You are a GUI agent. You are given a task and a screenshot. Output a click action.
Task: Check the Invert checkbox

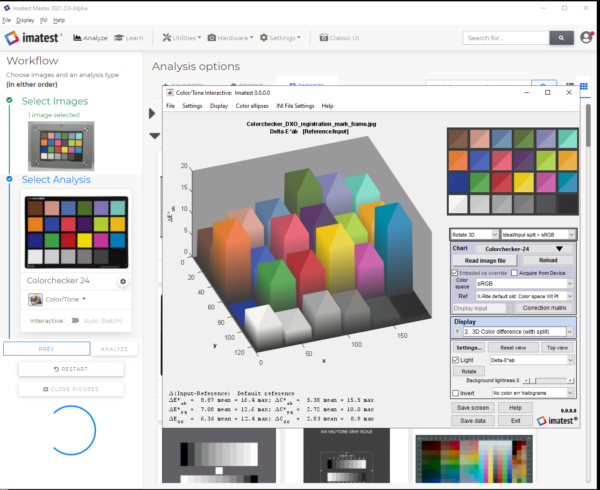pyautogui.click(x=455, y=394)
